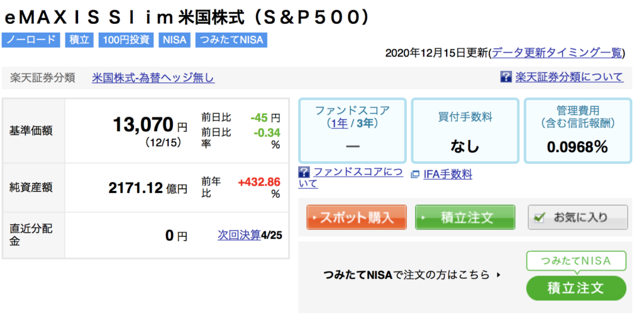Click the rounded green つみたてNISA 積立注文 button
This screenshot has height=316, width=644.
[x=576, y=288]
